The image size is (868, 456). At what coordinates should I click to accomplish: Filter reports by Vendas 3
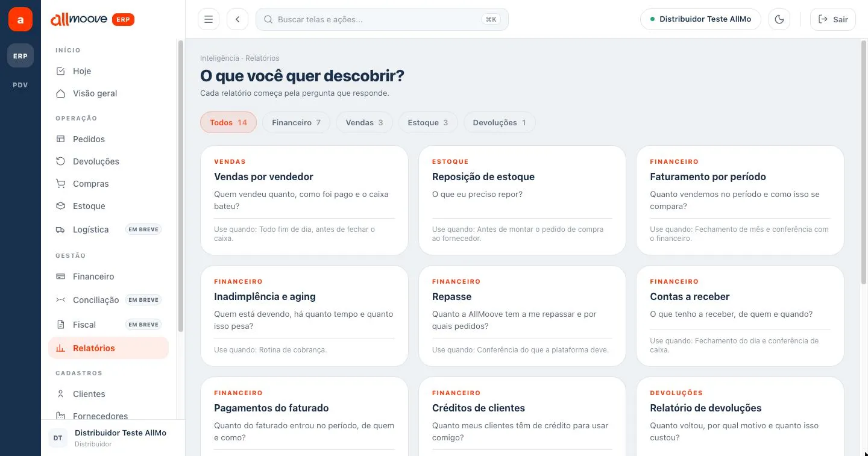[364, 122]
